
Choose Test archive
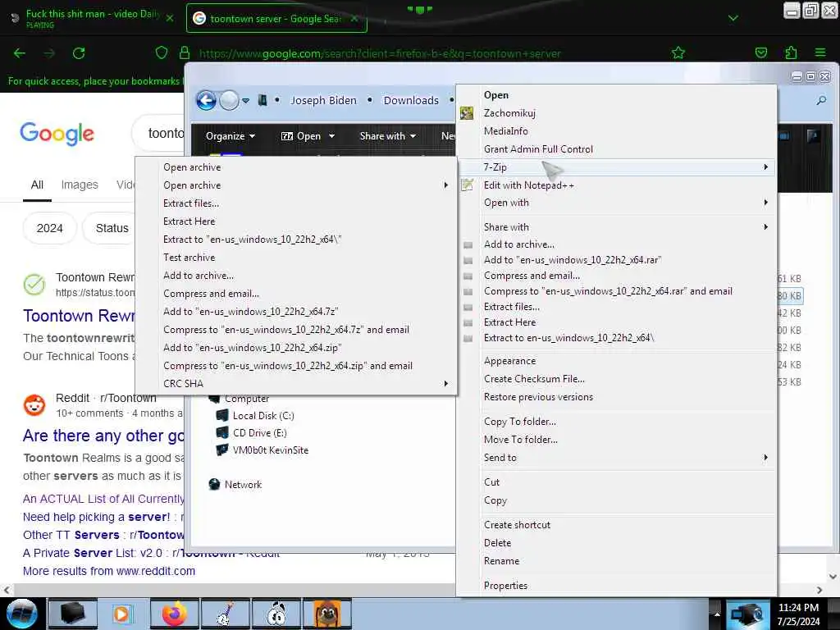pos(189,257)
